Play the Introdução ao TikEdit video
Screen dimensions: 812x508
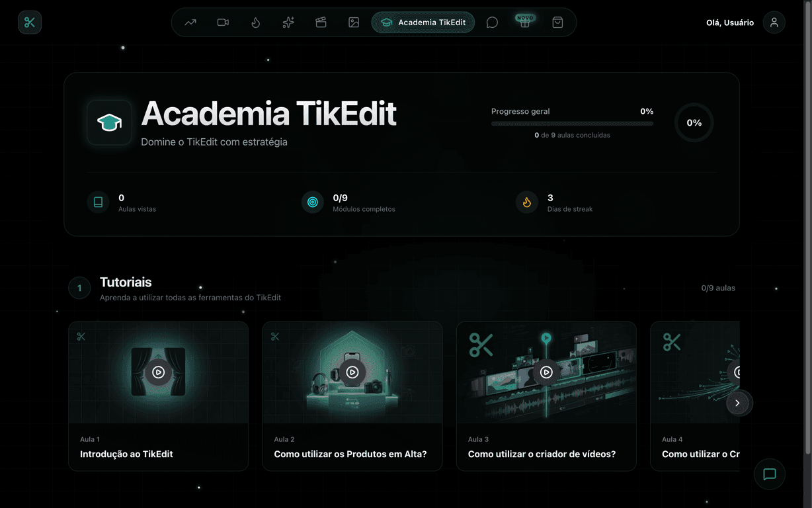158,372
